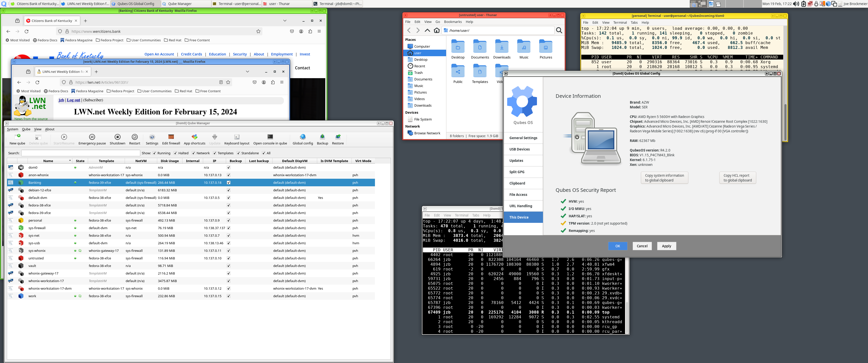Click Copy HCL report to global clipboard
Screen dimensions: 868x363
click(x=737, y=178)
